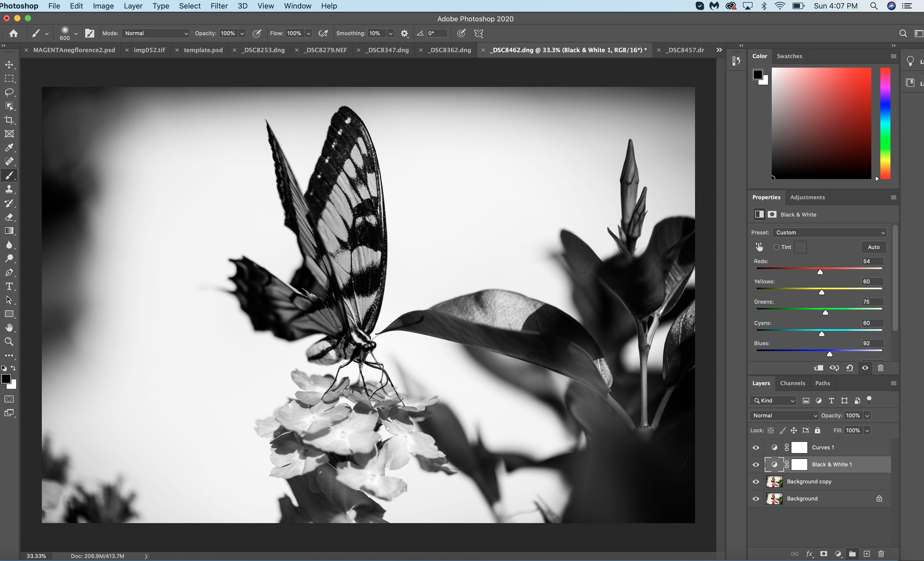Show more document tabs via double chevron
Viewport: 924px width, 561px height.
(x=719, y=50)
